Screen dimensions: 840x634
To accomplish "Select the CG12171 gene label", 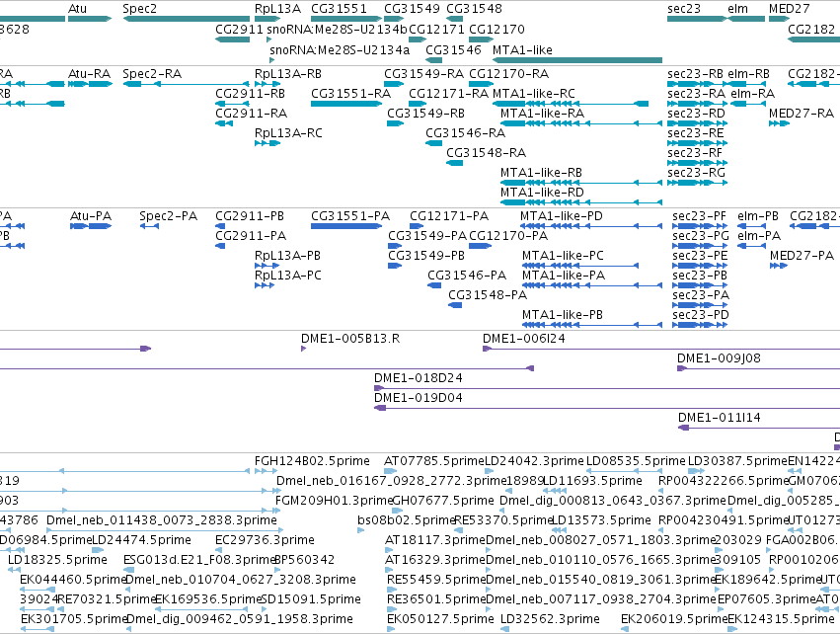I will [x=436, y=30].
